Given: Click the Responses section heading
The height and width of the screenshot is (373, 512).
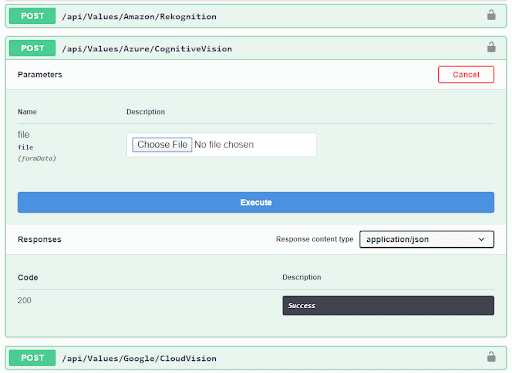Looking at the screenshot, I should (39, 239).
